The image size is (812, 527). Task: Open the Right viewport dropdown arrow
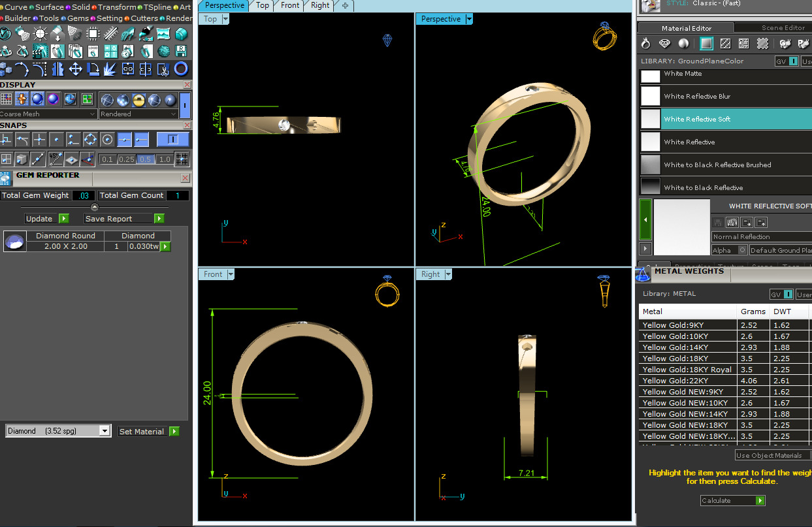[448, 274]
